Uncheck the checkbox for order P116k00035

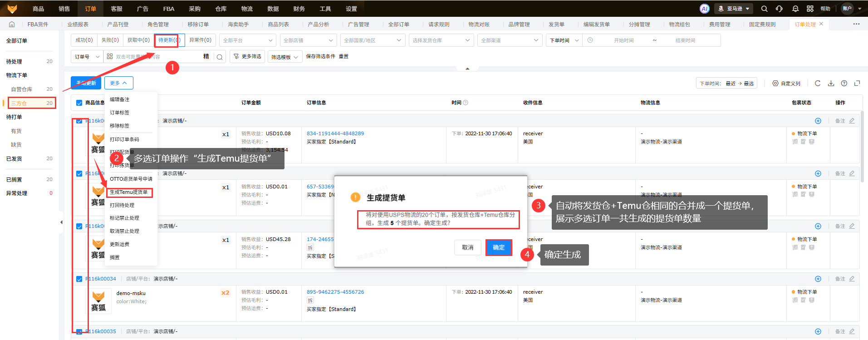(x=79, y=331)
